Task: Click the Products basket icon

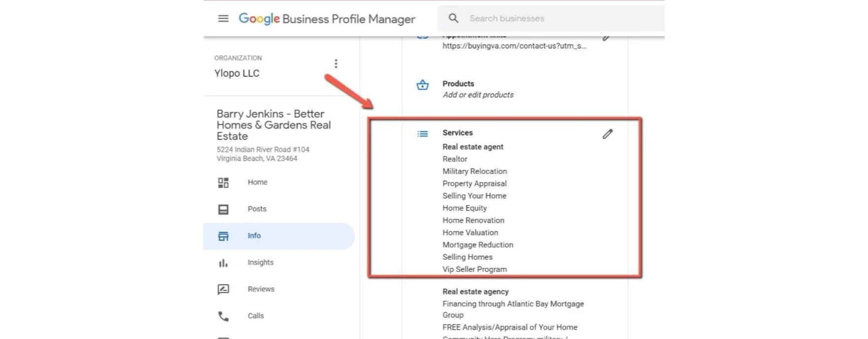Action: pyautogui.click(x=423, y=85)
